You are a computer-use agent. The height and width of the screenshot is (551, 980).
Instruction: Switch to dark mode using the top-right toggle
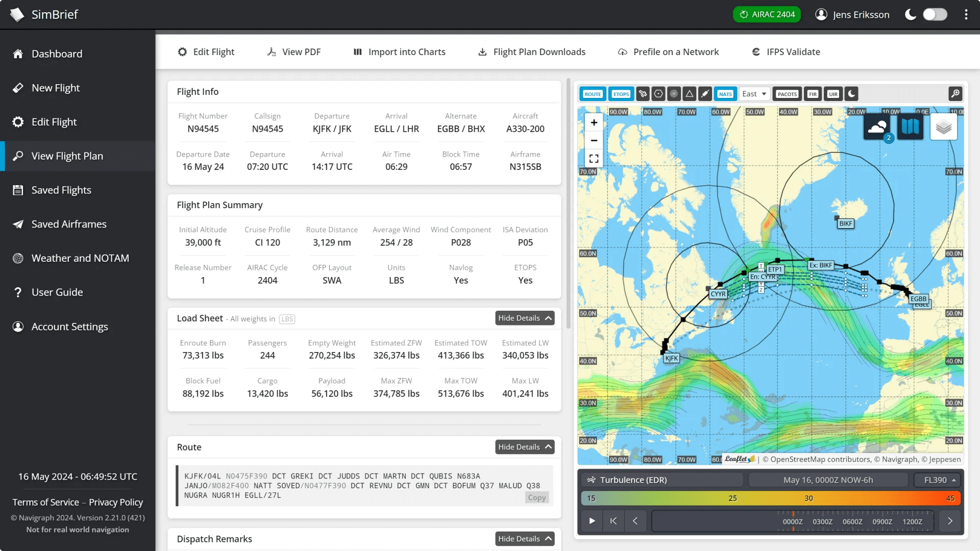pos(935,14)
